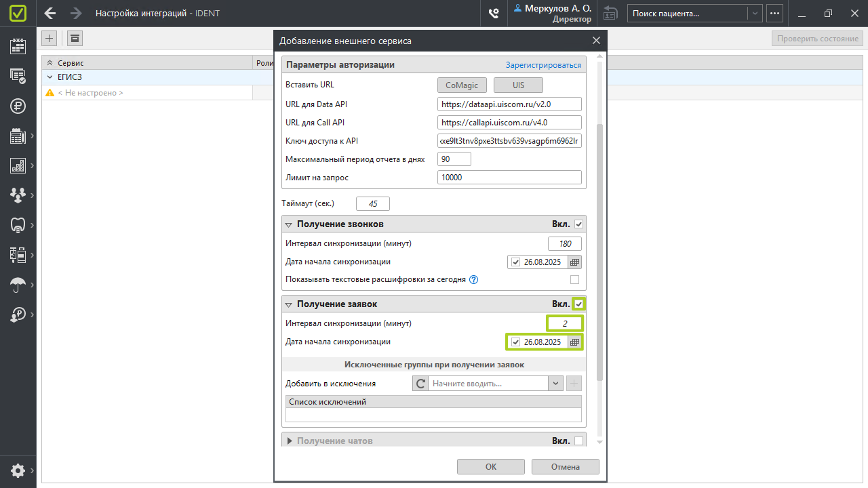The height and width of the screenshot is (488, 868).
Task: Open the chart reports sidebar icon
Action: tap(18, 165)
